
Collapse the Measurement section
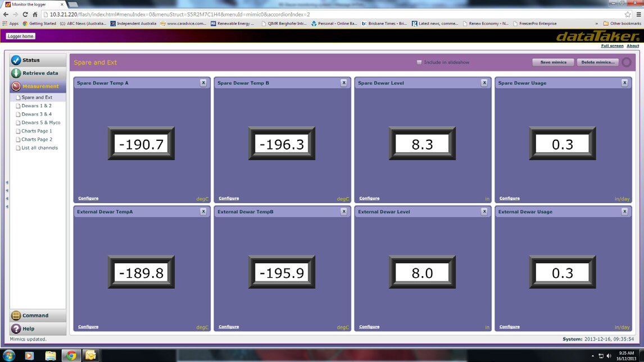point(38,86)
